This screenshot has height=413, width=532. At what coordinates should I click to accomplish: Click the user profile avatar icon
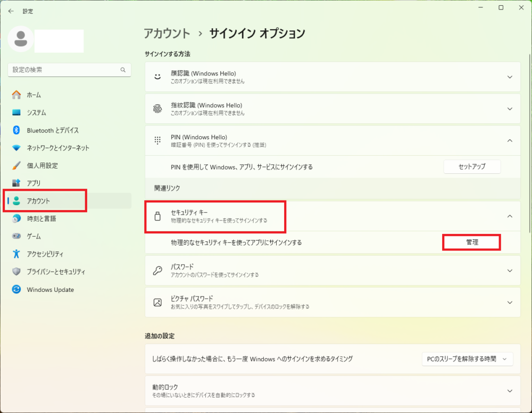pyautogui.click(x=21, y=39)
